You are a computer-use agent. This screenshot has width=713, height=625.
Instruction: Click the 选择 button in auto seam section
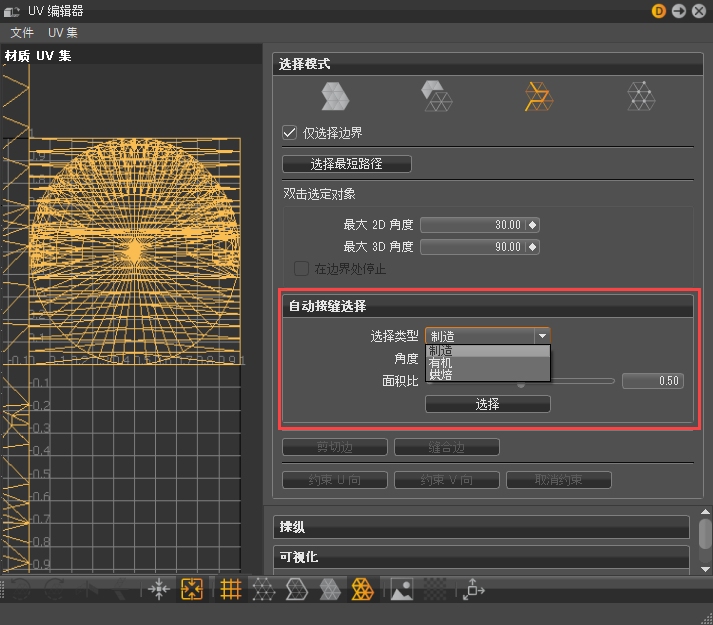pyautogui.click(x=487, y=404)
